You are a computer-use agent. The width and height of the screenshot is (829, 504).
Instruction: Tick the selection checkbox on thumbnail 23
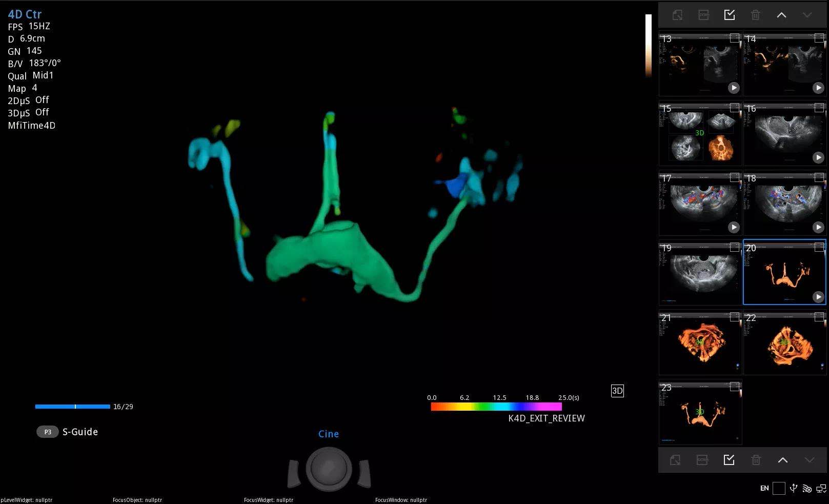tap(734, 387)
